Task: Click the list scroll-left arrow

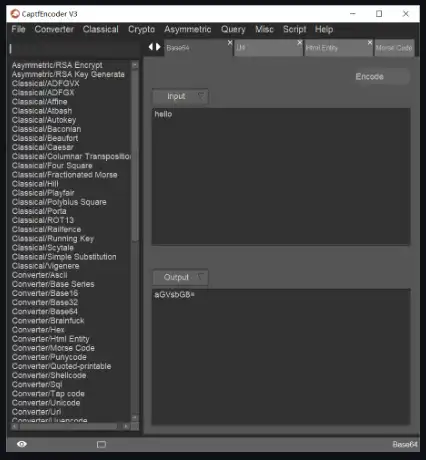Action: point(14,426)
